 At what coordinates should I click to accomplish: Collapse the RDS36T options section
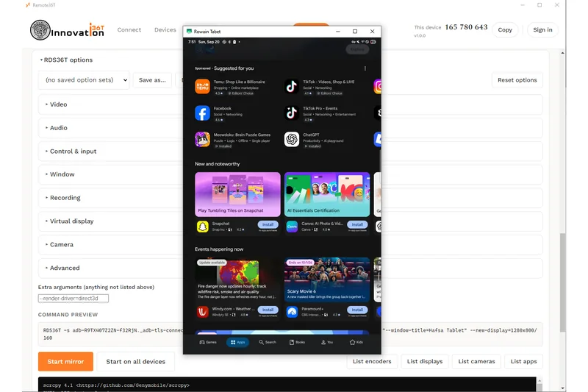66,60
